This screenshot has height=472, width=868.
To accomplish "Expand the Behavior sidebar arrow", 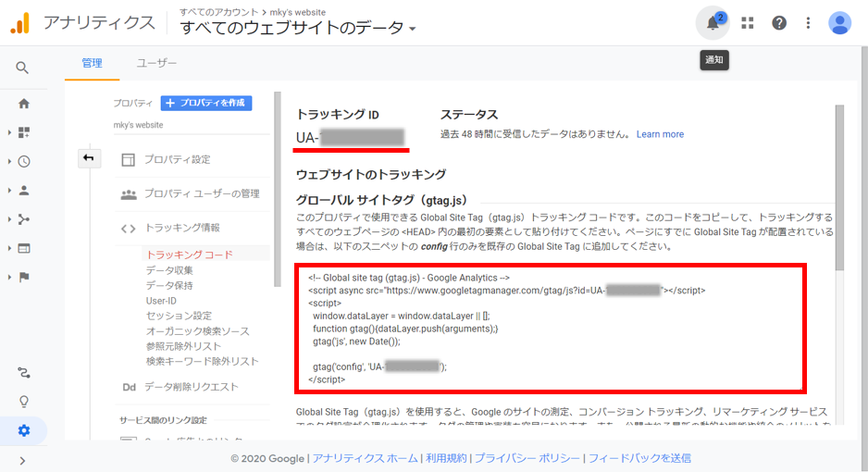I will [9, 248].
